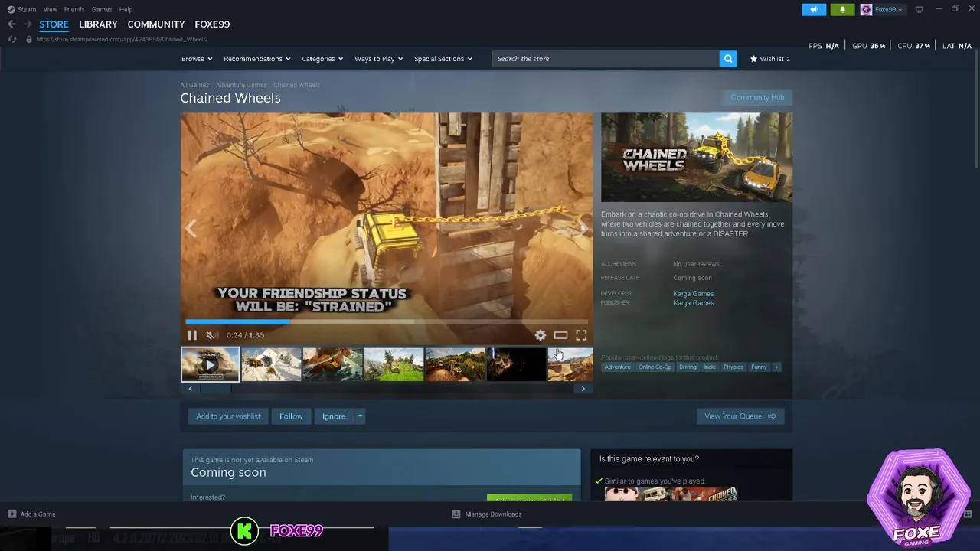Open the Community Hub
Image resolution: width=980 pixels, height=551 pixels.
click(757, 97)
